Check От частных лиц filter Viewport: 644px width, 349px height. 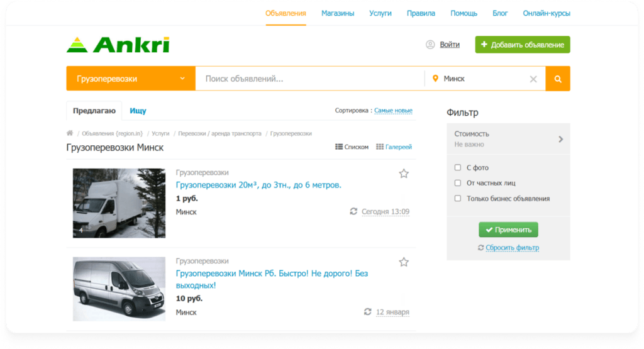[x=458, y=183]
